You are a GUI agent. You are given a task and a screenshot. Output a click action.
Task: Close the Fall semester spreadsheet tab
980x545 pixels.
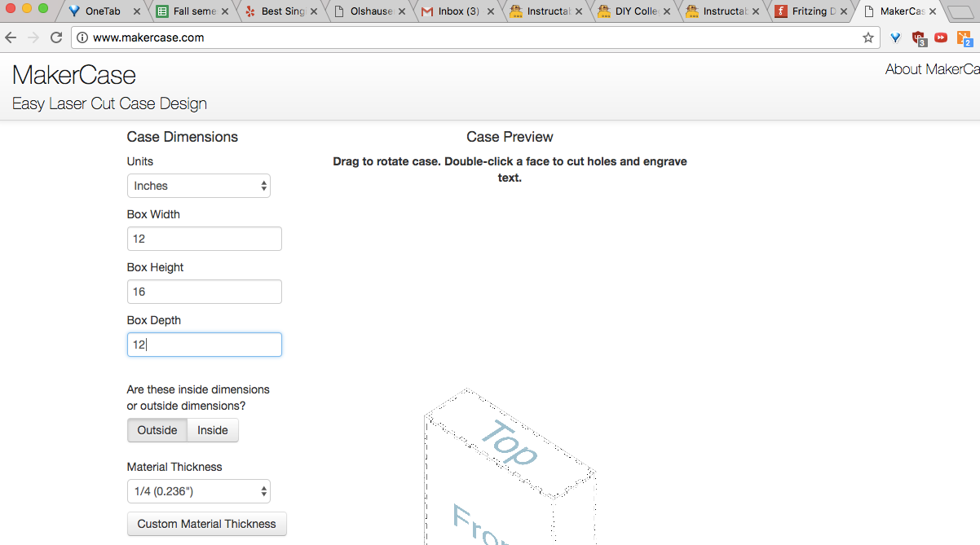(x=225, y=11)
